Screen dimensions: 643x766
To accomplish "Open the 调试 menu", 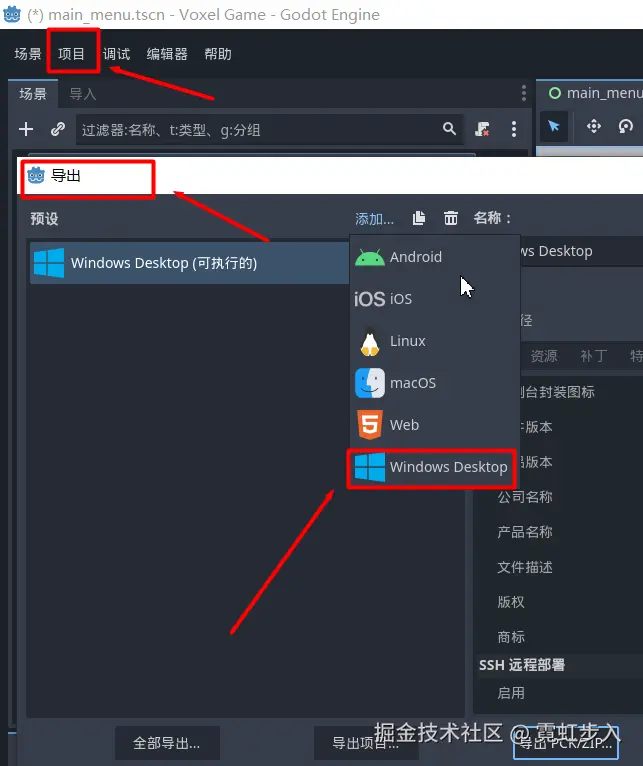I will click(x=116, y=54).
